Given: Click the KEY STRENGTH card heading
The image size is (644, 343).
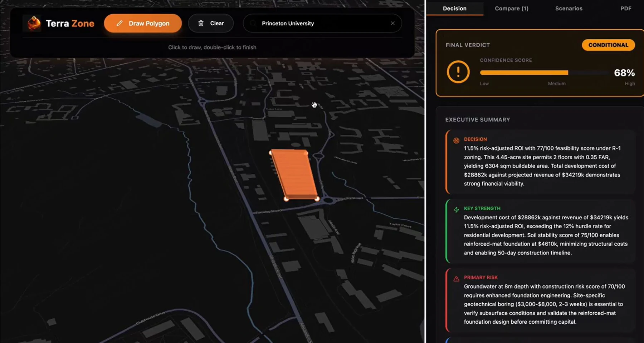Looking at the screenshot, I should (482, 208).
